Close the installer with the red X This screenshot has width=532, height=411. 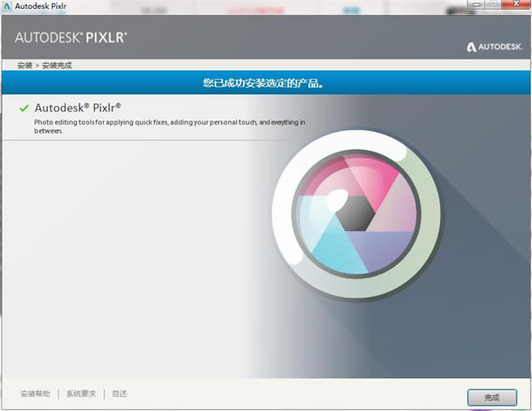(x=516, y=4)
